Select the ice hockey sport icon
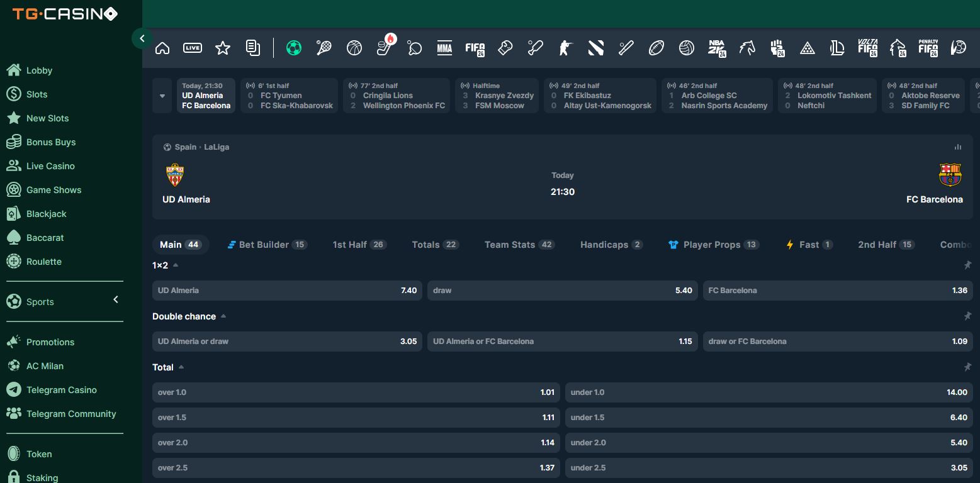This screenshot has height=483, width=980. [x=385, y=48]
